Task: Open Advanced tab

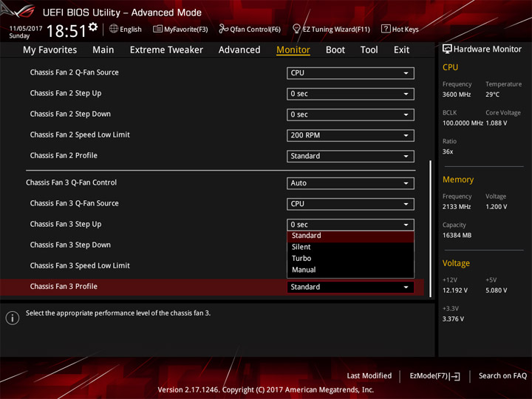Action: 239,50
